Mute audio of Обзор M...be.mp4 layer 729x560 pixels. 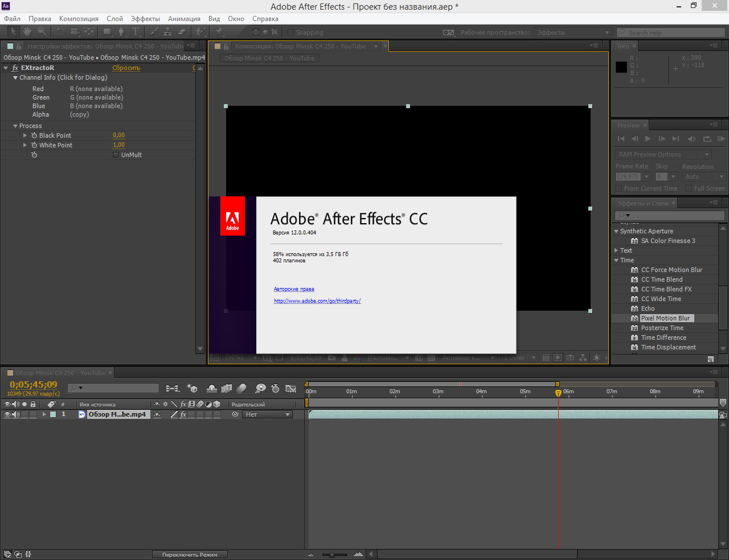16,414
